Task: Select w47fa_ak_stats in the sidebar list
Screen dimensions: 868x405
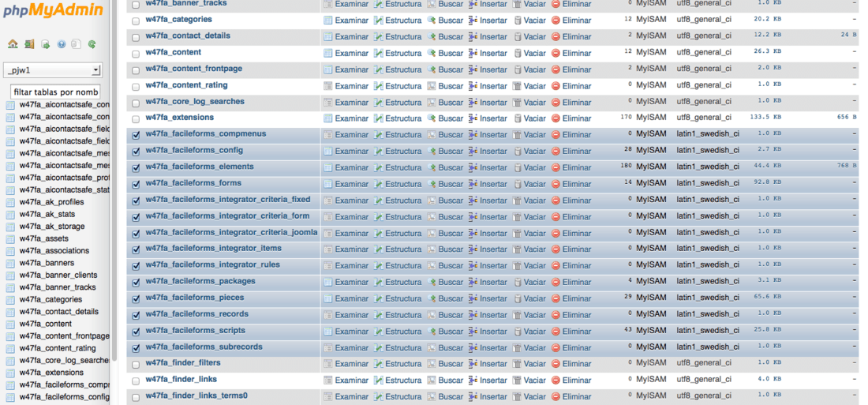Action: click(47, 215)
